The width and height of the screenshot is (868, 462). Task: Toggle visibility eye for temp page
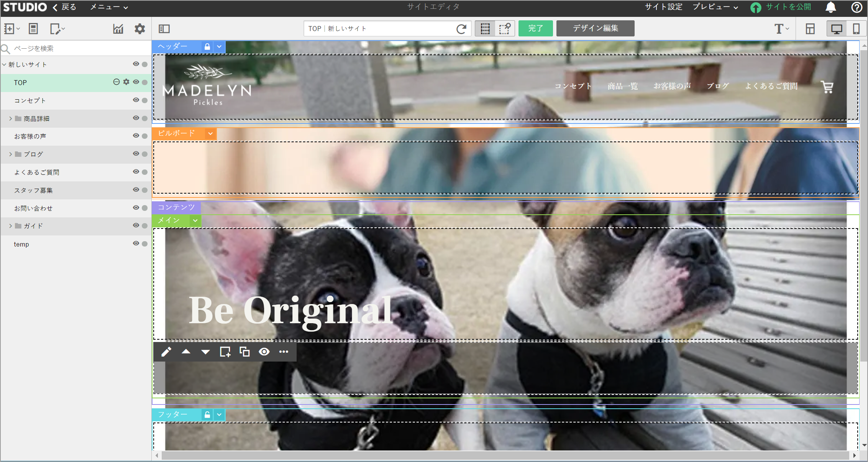pyautogui.click(x=136, y=243)
